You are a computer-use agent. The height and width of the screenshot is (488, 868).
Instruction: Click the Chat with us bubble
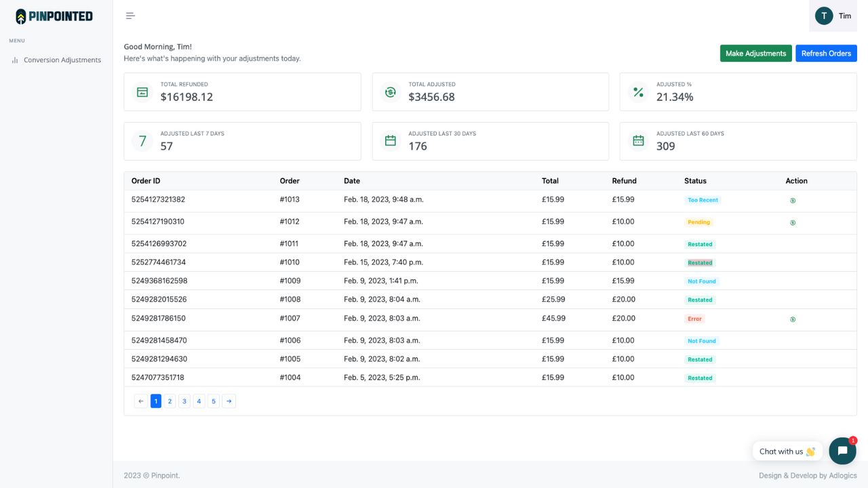tap(787, 451)
